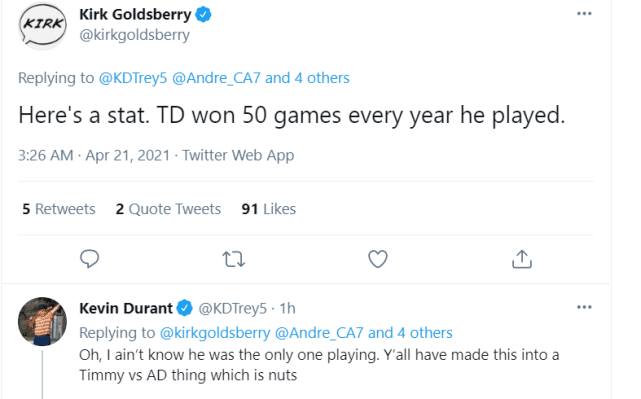Retweet Kirk Goldsberry's tweet
Image resolution: width=641 pixels, height=399 pixels.
233,259
